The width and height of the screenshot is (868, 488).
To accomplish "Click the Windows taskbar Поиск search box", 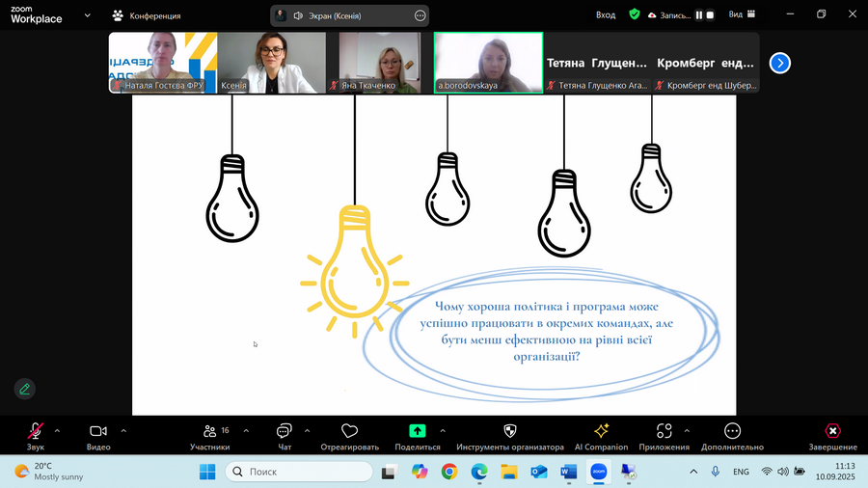I will click(x=299, y=472).
